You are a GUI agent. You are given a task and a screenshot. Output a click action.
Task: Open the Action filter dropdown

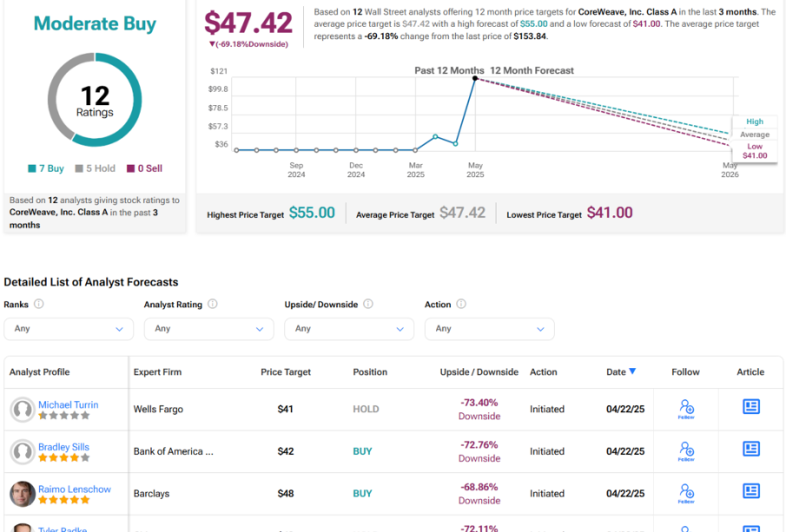click(489, 329)
